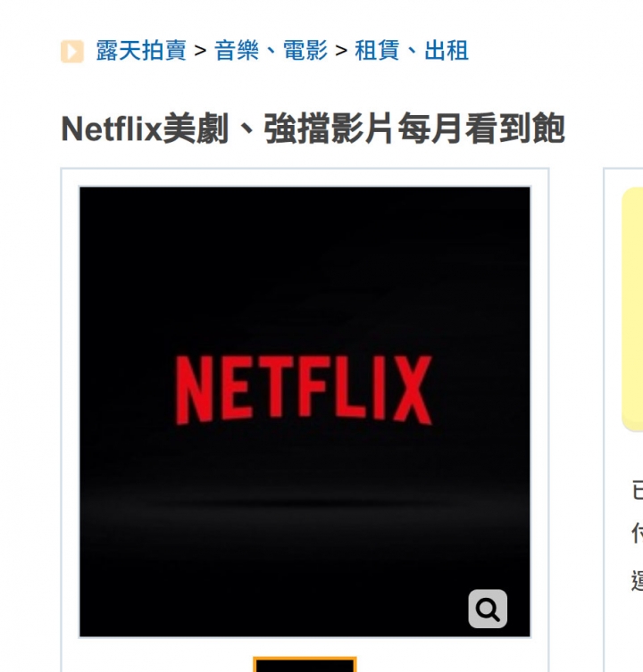Click second > separator before 租賃、出租
The image size is (643, 672).
341,51
